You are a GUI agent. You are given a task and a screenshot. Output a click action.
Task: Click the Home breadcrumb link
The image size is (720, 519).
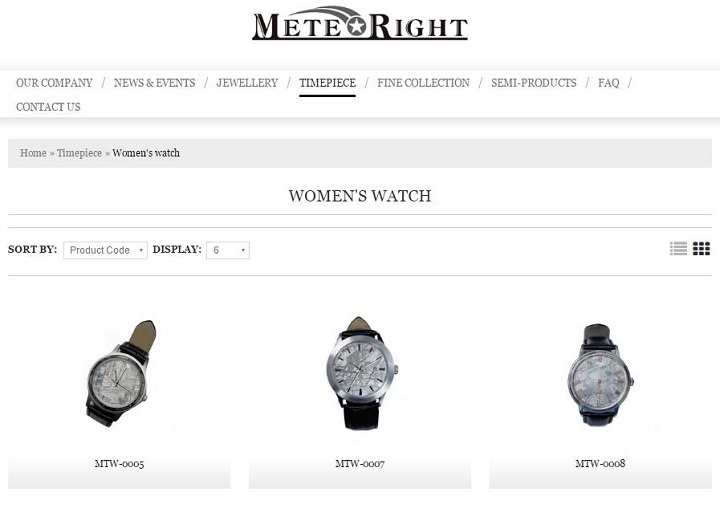pos(33,153)
